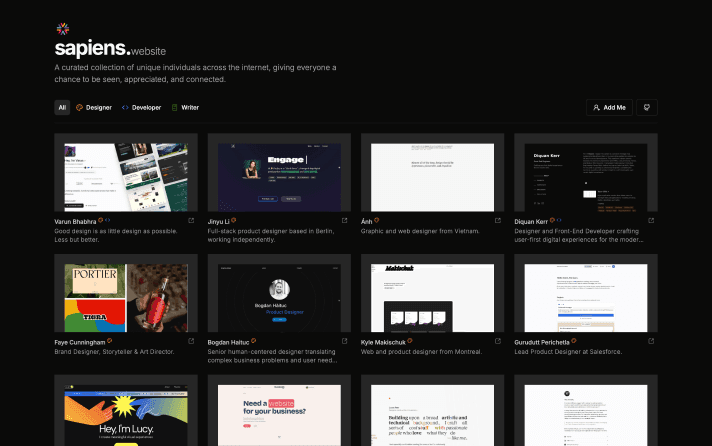
Task: Click designer badge next to Kyle Makischuk
Action: point(410,341)
